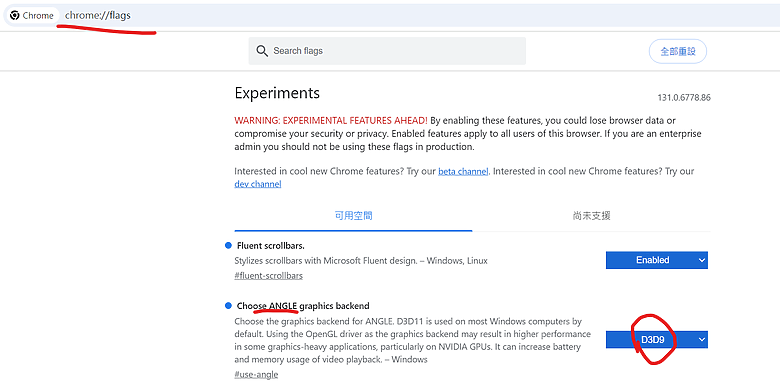Click the Chrome logo icon in address bar

point(15,15)
